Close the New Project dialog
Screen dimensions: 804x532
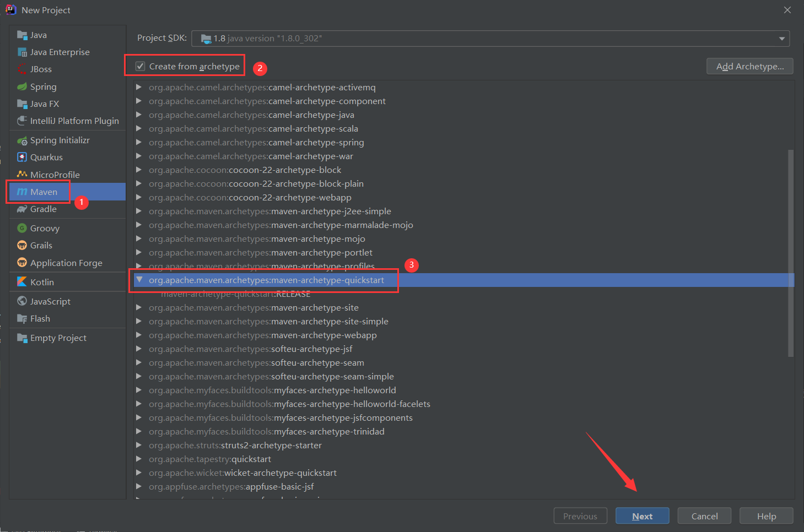[787, 10]
